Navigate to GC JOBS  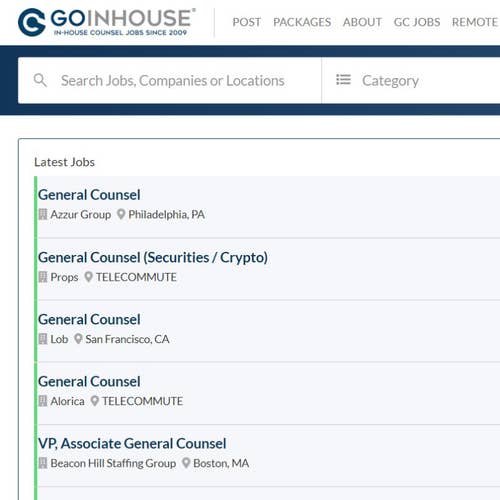tap(417, 22)
